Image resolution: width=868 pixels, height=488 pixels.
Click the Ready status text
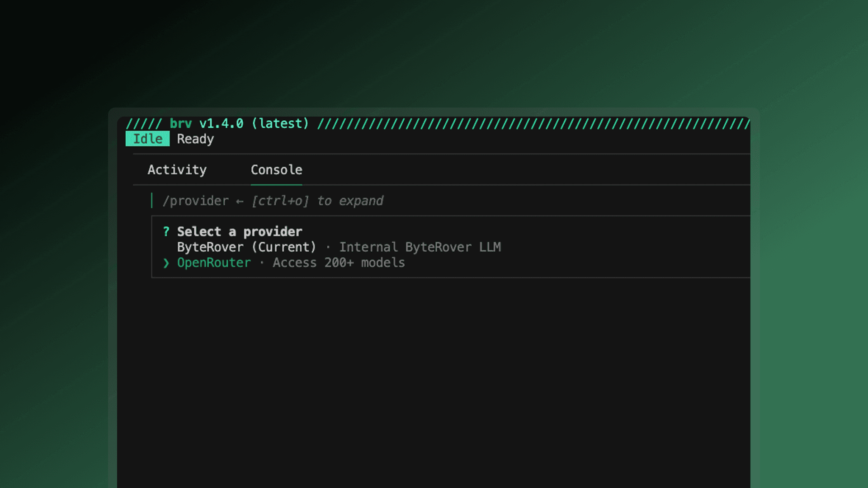point(195,139)
